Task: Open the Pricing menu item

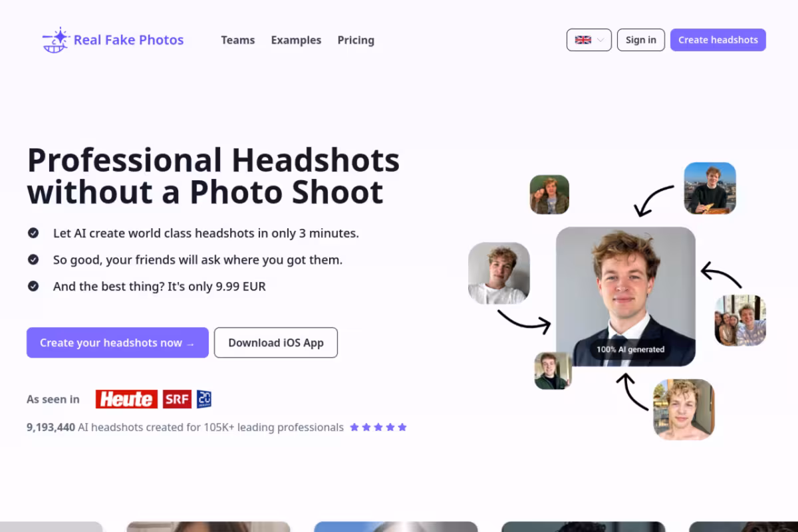Action: pyautogui.click(x=356, y=40)
